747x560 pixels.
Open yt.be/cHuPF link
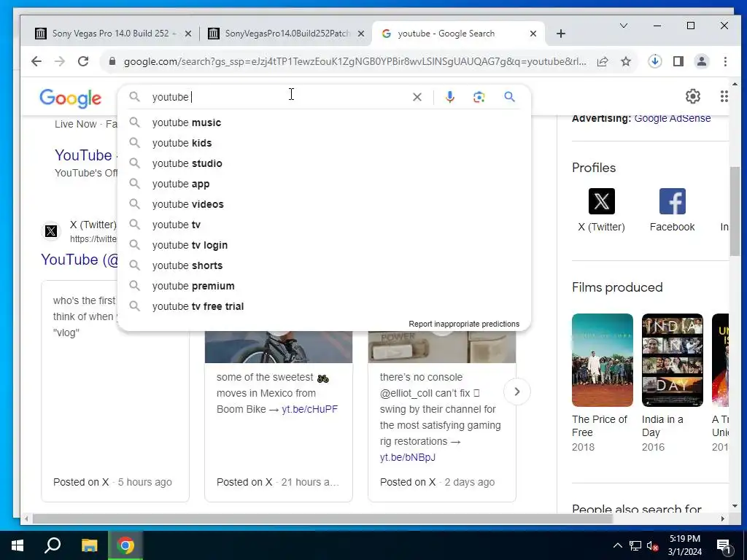309,409
